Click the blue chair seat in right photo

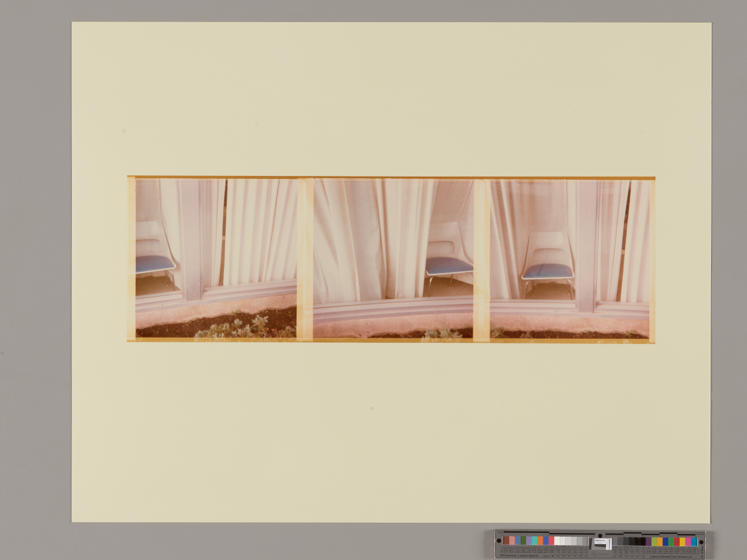tap(547, 272)
